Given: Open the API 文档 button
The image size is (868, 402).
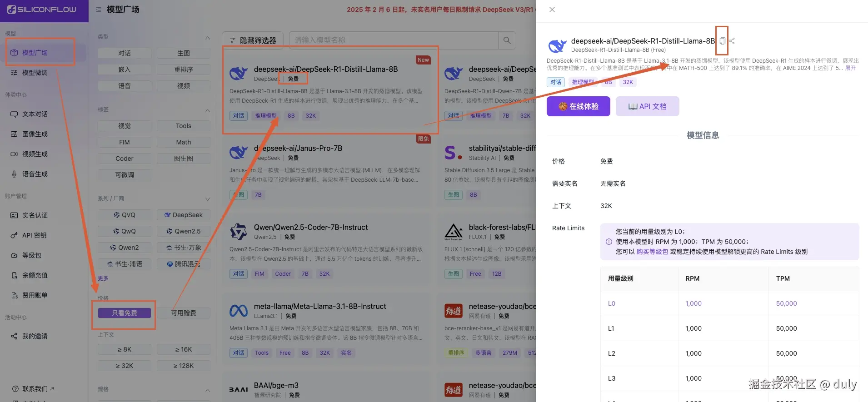Looking at the screenshot, I should click(648, 106).
